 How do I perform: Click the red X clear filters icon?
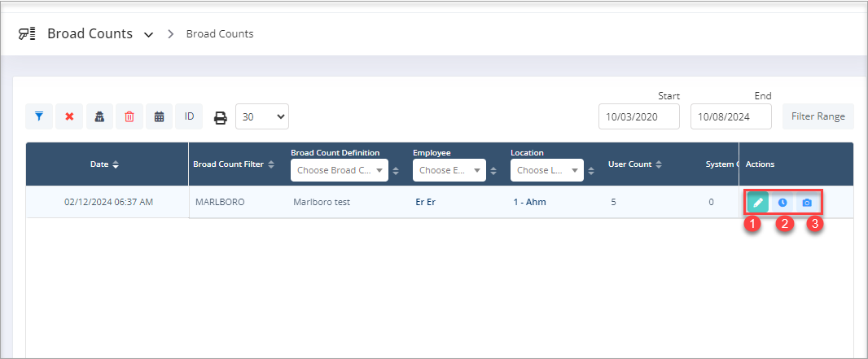click(69, 116)
